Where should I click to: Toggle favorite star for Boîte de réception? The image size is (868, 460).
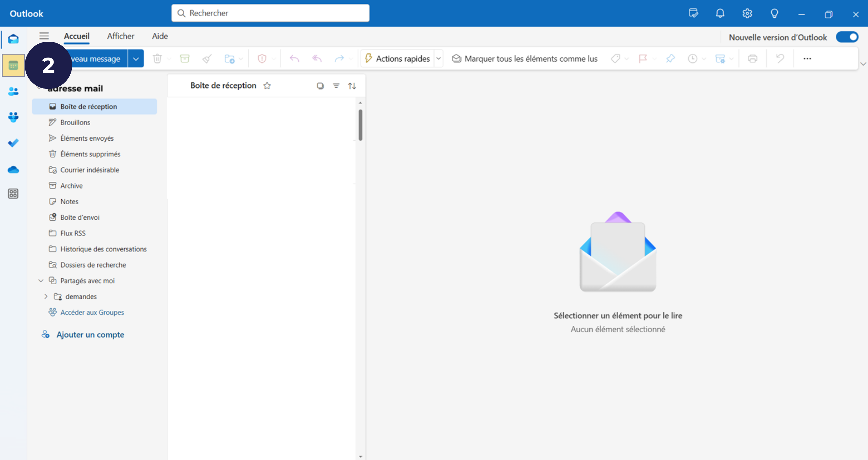(x=267, y=86)
